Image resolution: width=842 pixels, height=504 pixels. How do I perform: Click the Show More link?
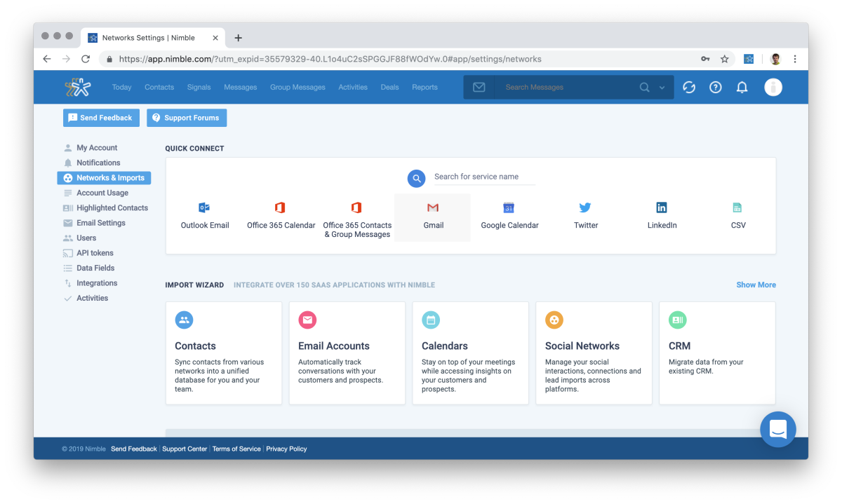[756, 285]
